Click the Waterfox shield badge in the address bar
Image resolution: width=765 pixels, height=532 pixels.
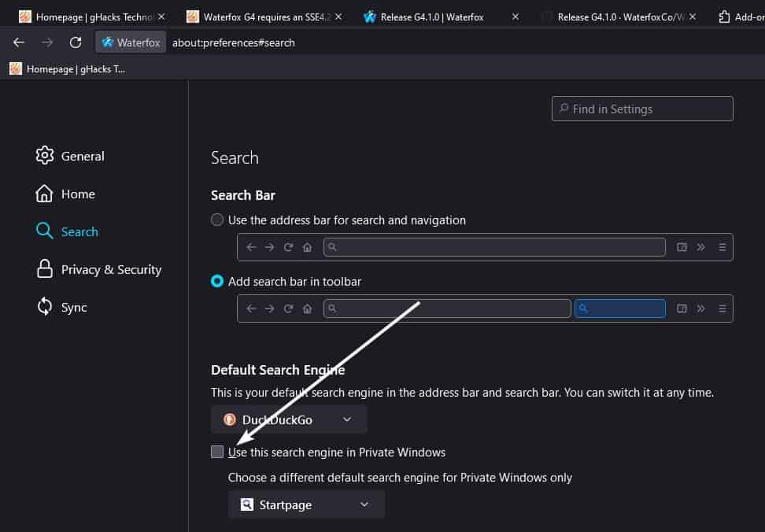tap(131, 42)
